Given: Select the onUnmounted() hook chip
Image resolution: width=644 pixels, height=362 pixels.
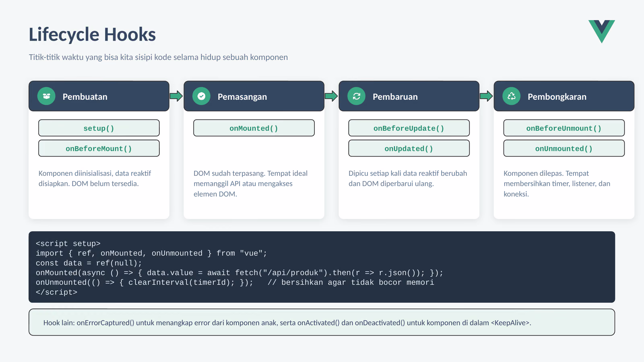Looking at the screenshot, I should tap(564, 148).
